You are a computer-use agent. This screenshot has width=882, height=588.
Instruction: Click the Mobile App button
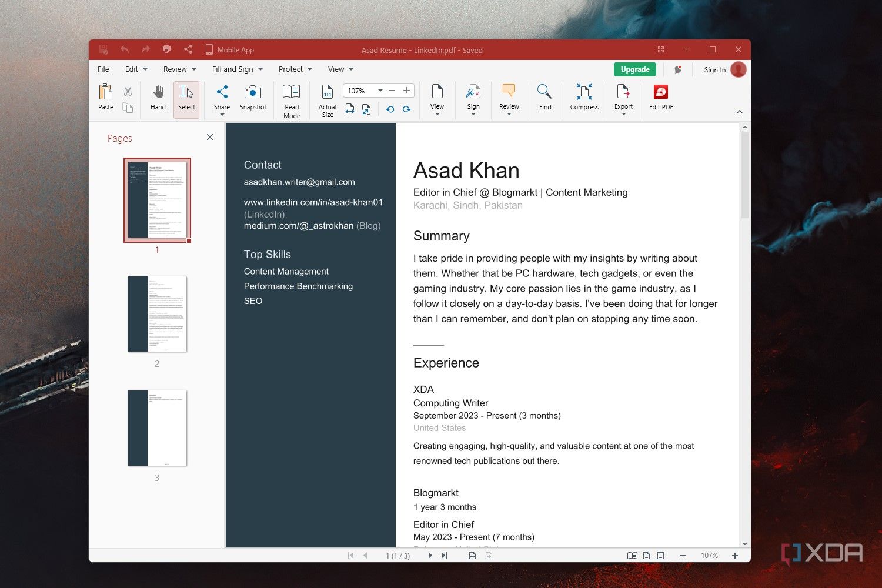point(229,50)
